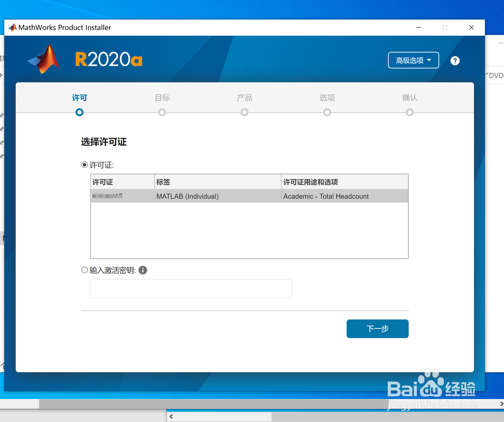Click the background window's upper horizontal scrollbar

click(x=214, y=404)
